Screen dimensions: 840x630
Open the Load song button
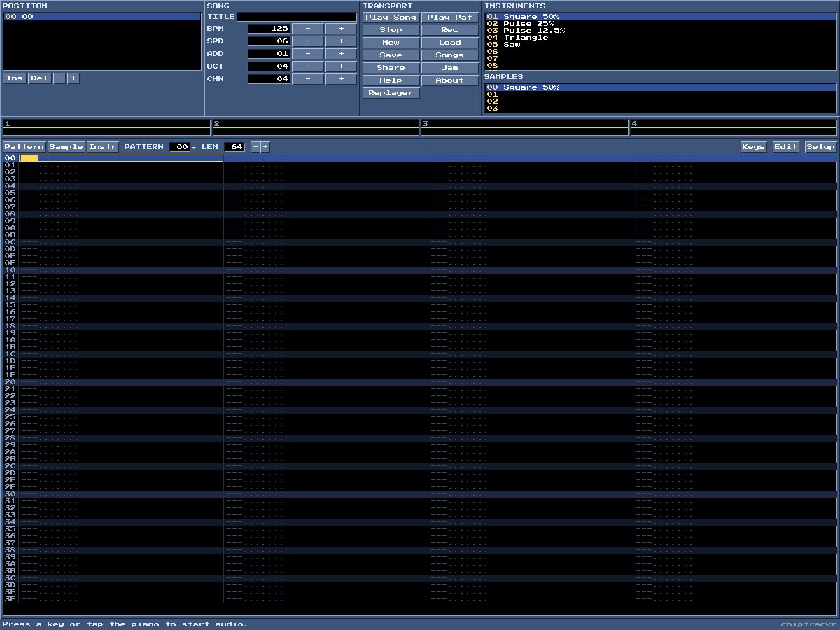coord(449,43)
